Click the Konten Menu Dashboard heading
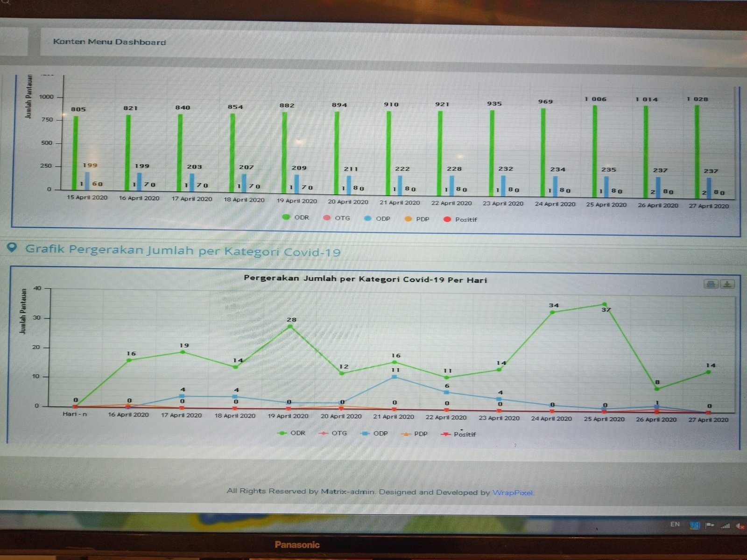The image size is (747, 560). coord(109,42)
